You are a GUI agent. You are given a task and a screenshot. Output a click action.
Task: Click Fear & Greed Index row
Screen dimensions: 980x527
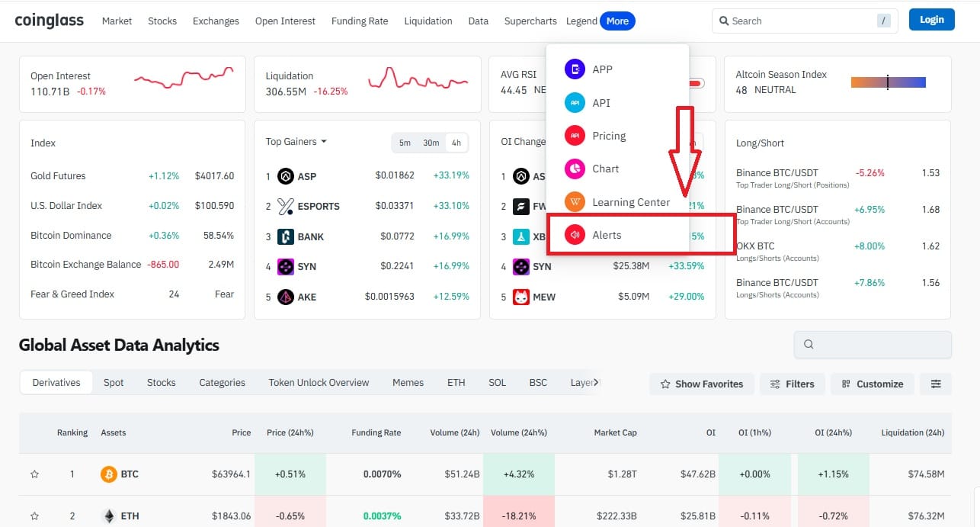(132, 294)
